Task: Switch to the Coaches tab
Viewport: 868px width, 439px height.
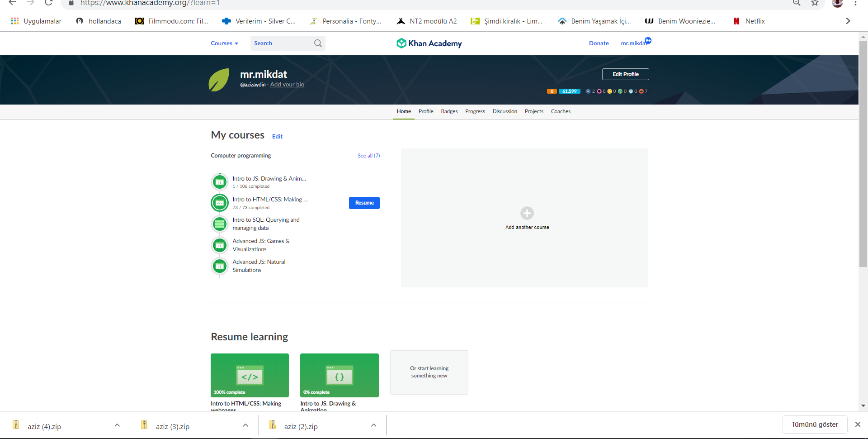Action: pos(561,111)
